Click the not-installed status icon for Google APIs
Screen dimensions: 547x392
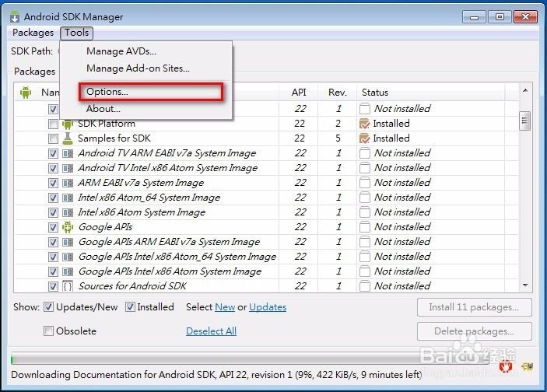[365, 227]
